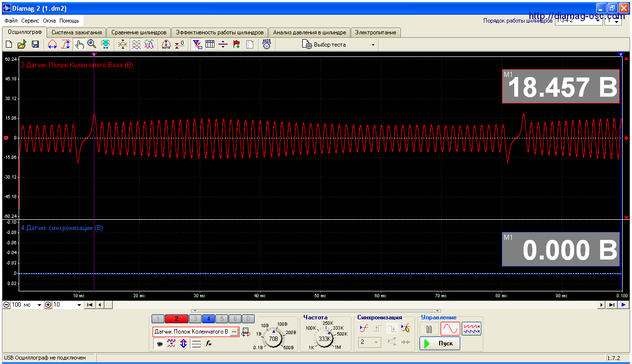Switch to Сравнение цилиндров tab
Screen dimensions: 632x364
[139, 32]
